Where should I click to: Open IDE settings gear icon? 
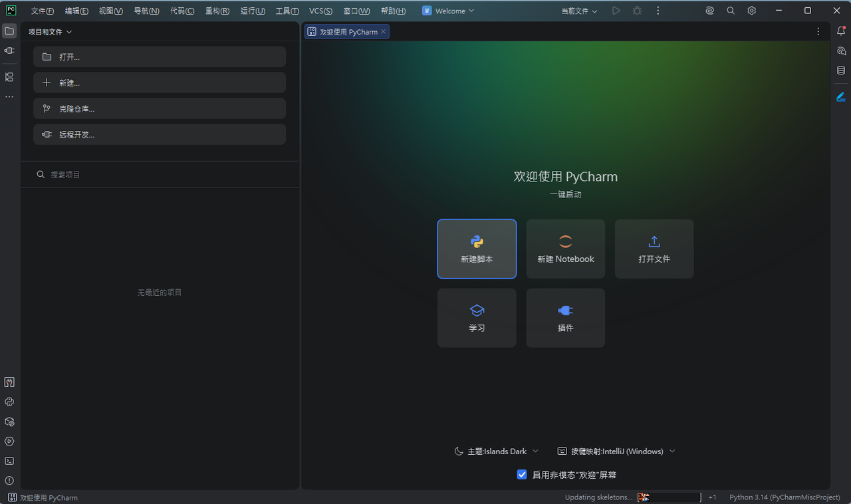pyautogui.click(x=751, y=11)
